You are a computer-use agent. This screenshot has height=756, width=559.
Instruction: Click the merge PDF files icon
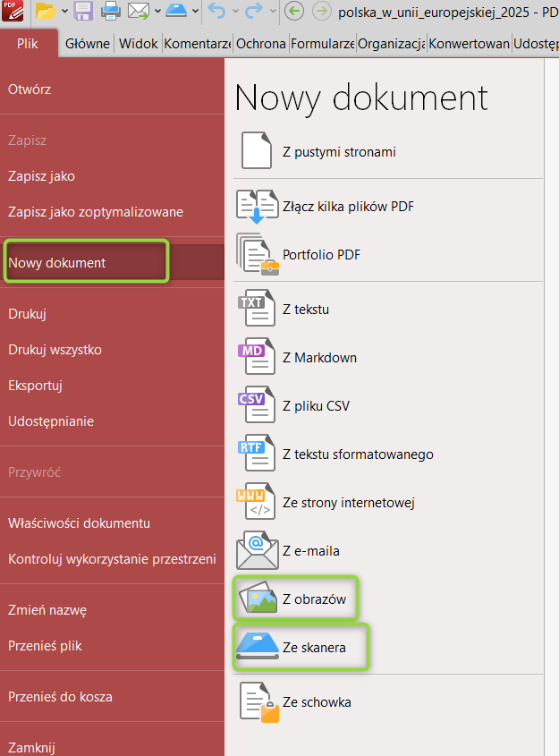[257, 207]
